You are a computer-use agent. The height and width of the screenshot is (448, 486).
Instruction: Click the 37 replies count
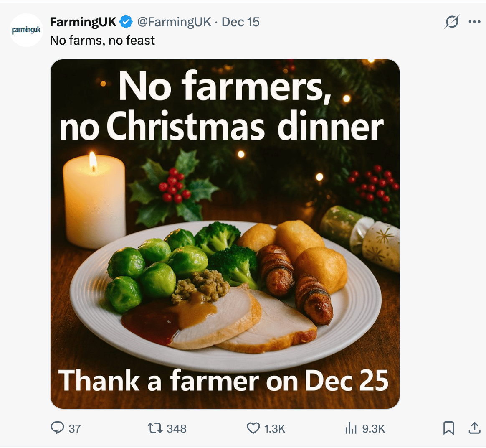[x=75, y=429]
